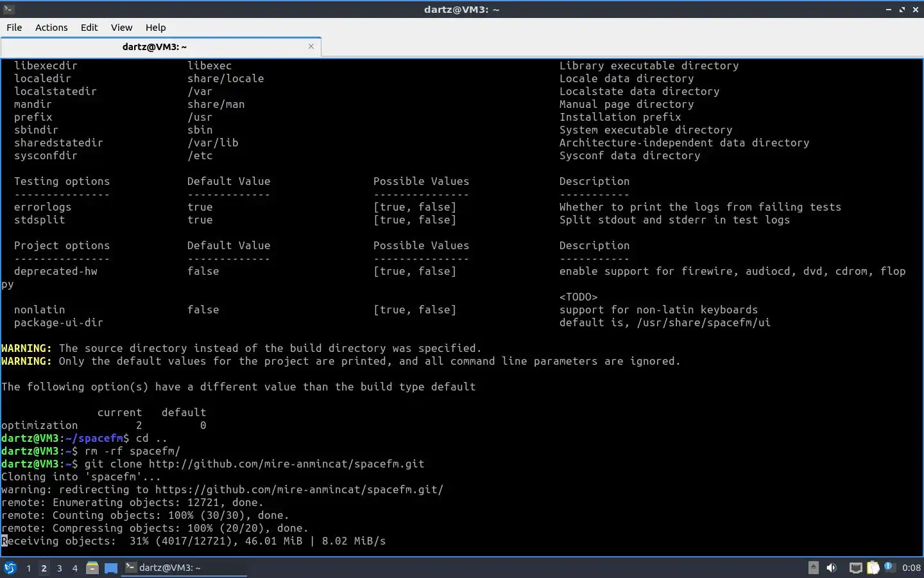
Task: Click 'sysconfdir' directory option
Action: 46,155
